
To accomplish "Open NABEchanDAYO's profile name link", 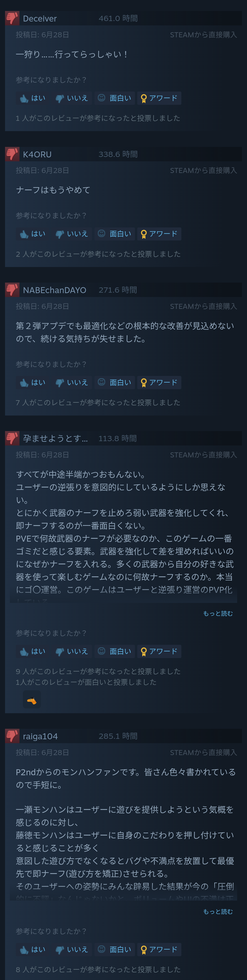I will 54,290.
